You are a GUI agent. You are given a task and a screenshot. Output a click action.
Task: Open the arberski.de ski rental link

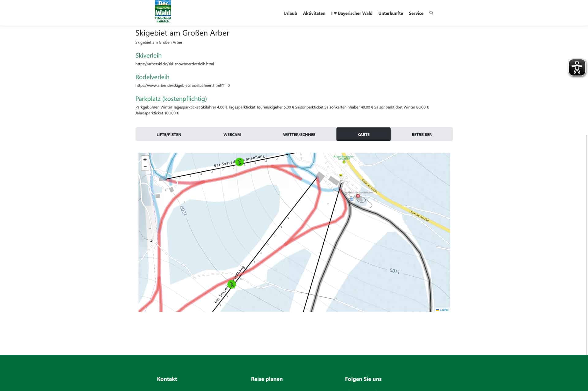(175, 64)
